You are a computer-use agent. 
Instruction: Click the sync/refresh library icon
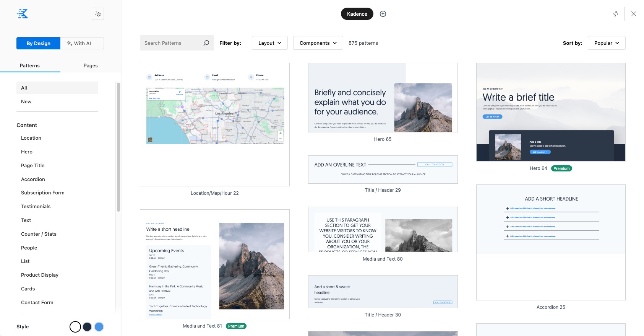616,14
